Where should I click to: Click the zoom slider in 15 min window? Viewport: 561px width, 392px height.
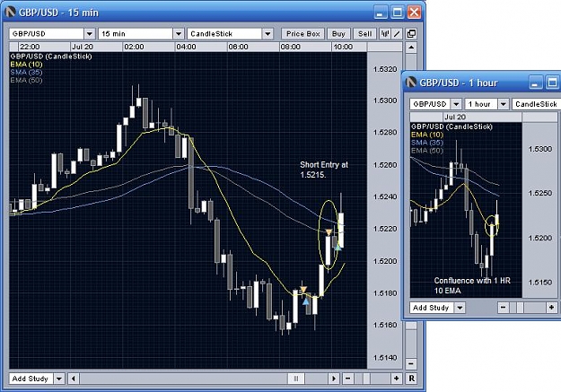pyautogui.click(x=367, y=379)
